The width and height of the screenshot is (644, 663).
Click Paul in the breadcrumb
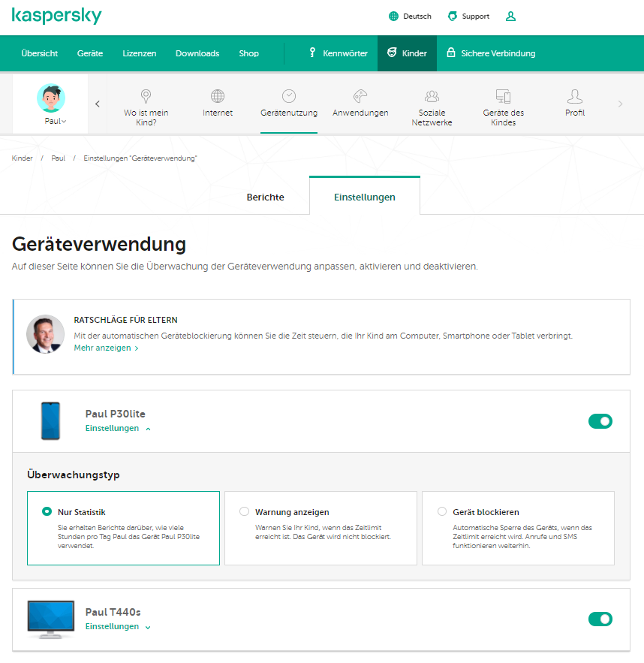59,158
